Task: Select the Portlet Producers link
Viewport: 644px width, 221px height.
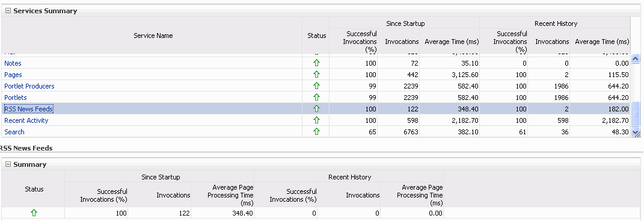Action: click(29, 87)
